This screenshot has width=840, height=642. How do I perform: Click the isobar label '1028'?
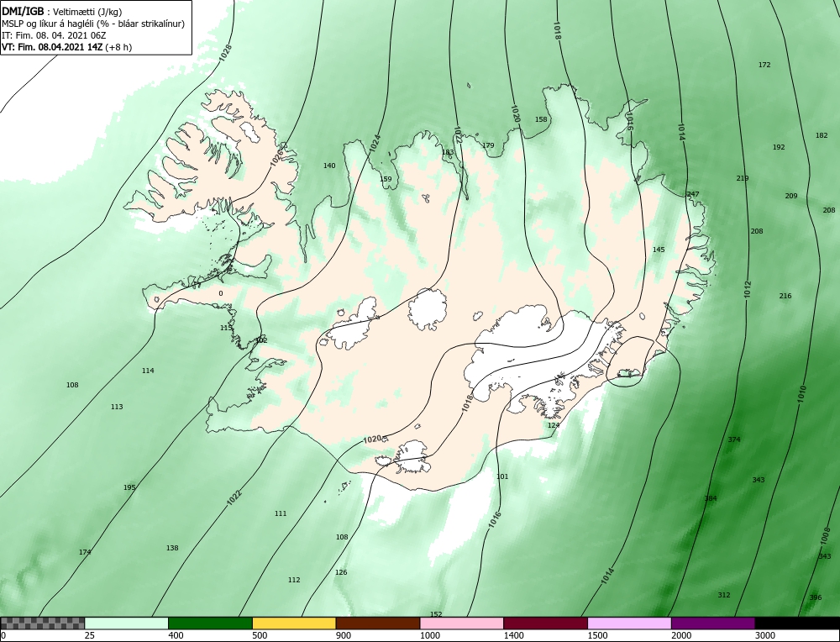[x=226, y=52]
